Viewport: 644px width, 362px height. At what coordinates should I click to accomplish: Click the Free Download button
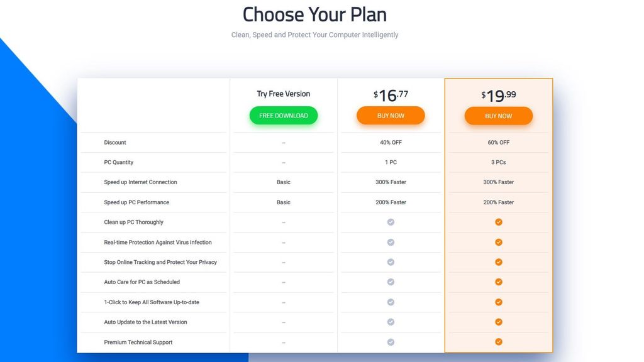coord(283,116)
